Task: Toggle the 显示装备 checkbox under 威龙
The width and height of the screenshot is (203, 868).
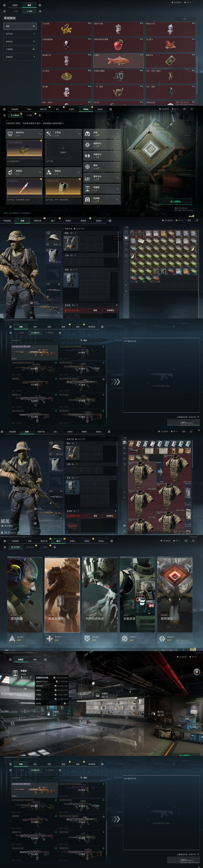Action: click(x=2, y=526)
